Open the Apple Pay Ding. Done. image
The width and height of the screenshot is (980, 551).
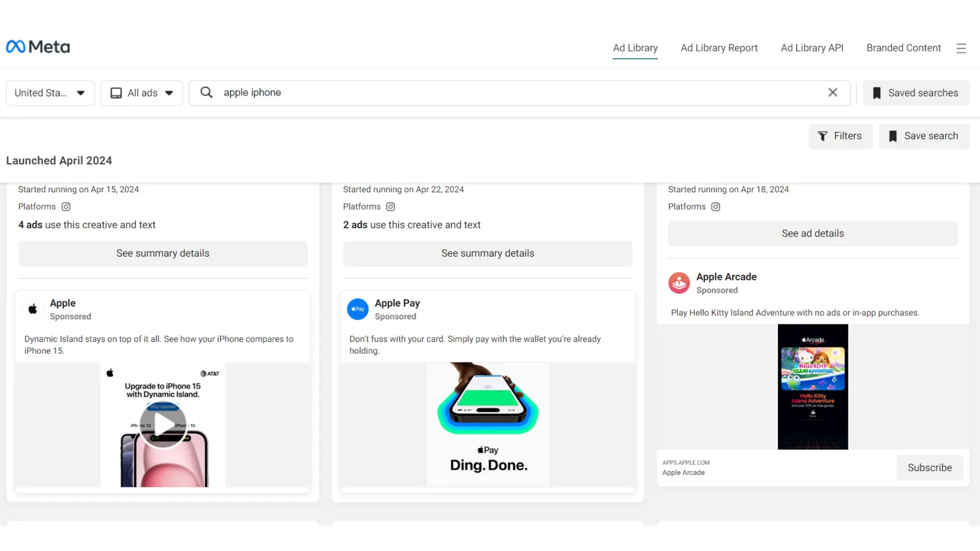click(488, 425)
